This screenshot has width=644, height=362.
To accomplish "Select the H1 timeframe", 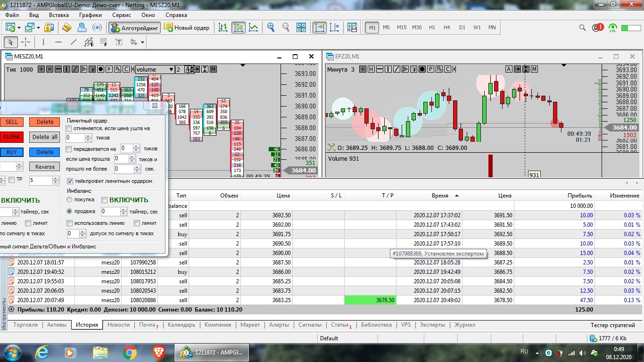I will [x=432, y=28].
